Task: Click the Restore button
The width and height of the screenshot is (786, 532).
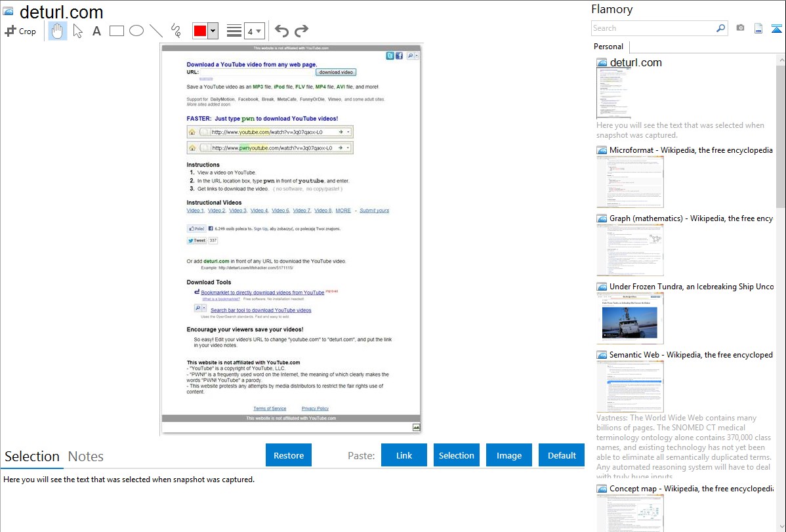Action: pos(289,455)
